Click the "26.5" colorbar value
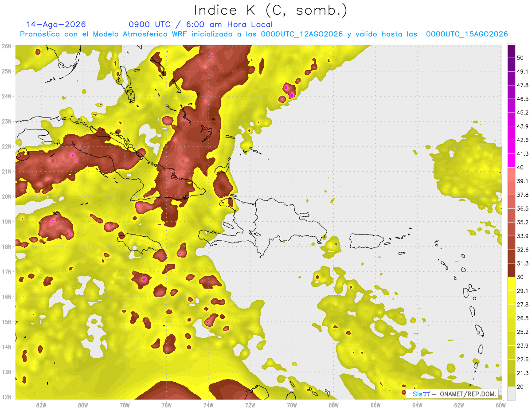The image size is (532, 411). tap(523, 318)
